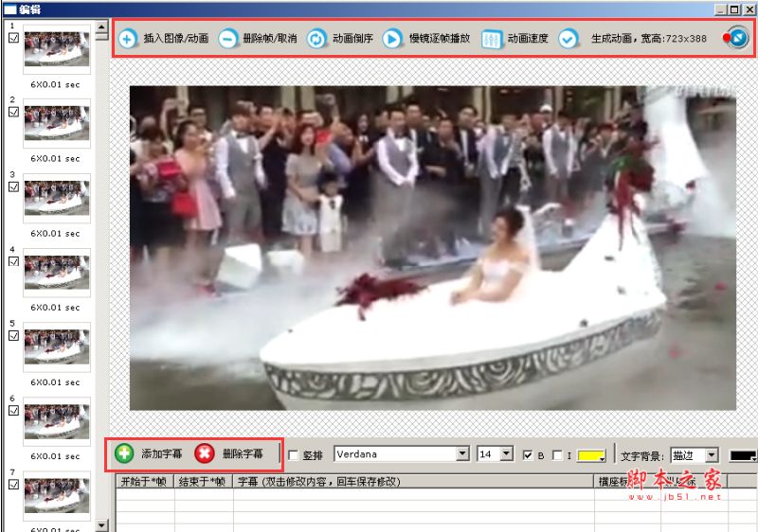Select frame 4 thumbnail
This screenshot has width=758, height=532.
tap(57, 273)
